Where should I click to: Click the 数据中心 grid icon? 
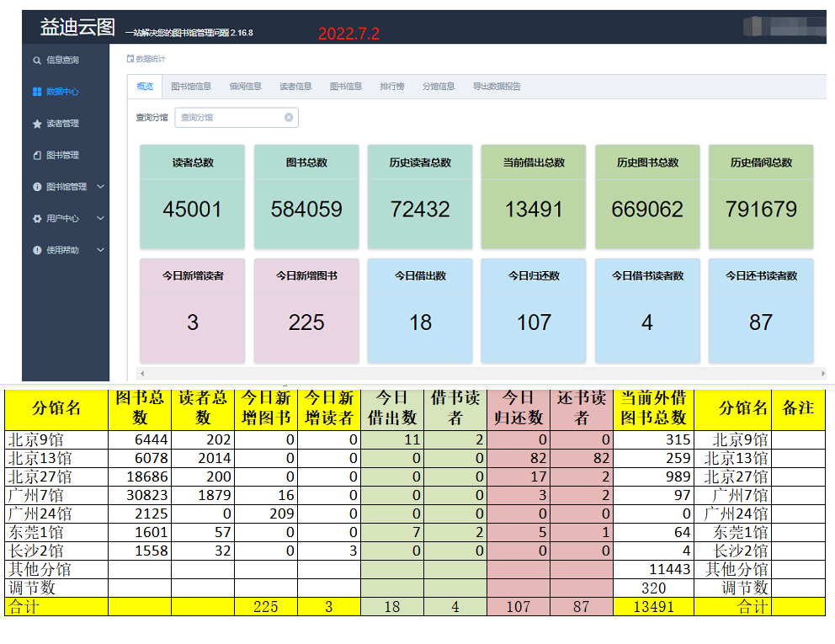point(37,92)
